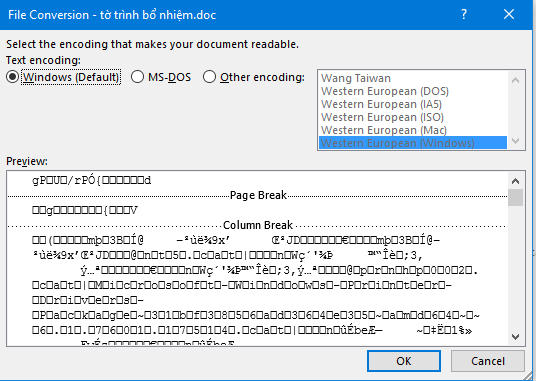
Task: Click the dialog resize grip corner
Action: (x=530, y=375)
